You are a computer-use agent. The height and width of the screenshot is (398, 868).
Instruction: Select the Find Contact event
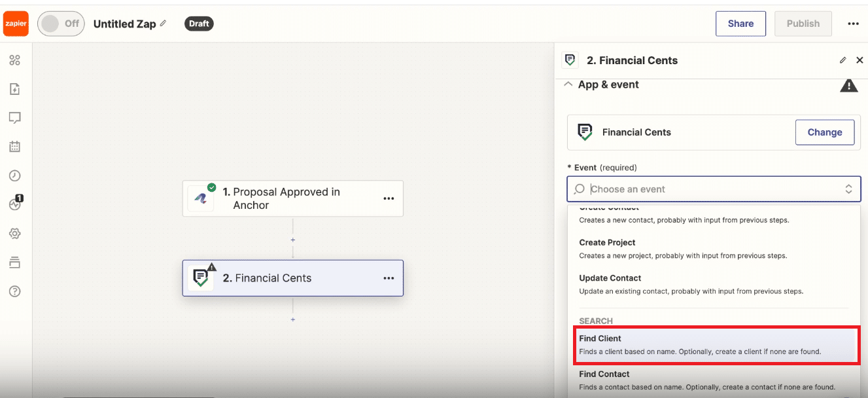pyautogui.click(x=714, y=380)
